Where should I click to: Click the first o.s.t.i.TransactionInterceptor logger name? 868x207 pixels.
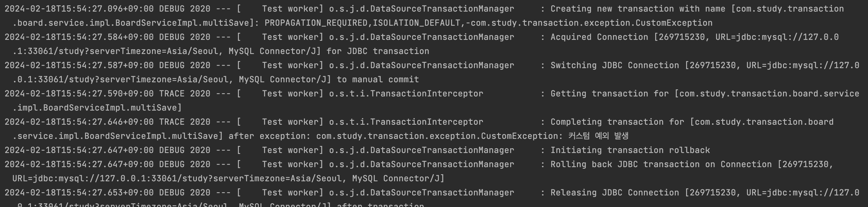[406, 94]
